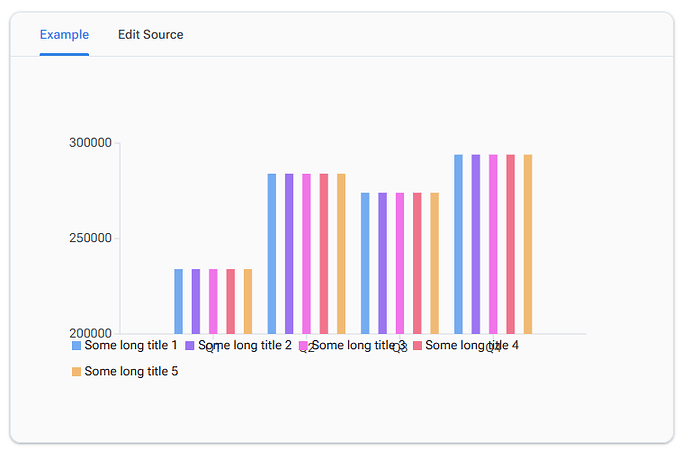Switch to the Example tab
The height and width of the screenshot is (459, 690).
(x=64, y=35)
